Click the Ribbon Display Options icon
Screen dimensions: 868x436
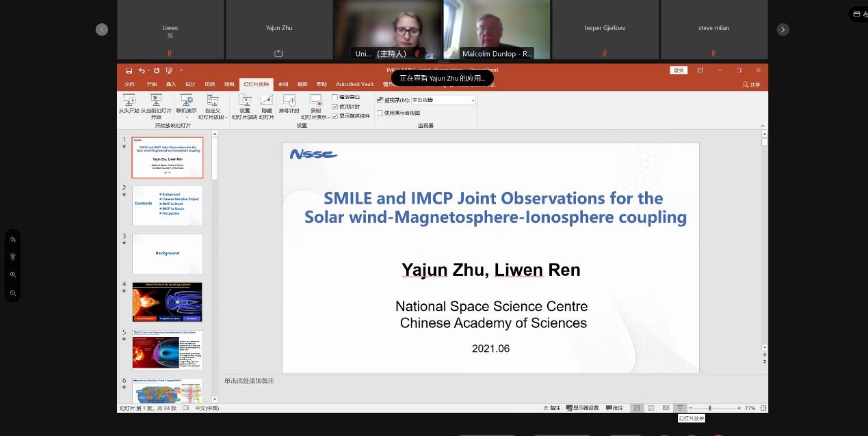click(700, 70)
